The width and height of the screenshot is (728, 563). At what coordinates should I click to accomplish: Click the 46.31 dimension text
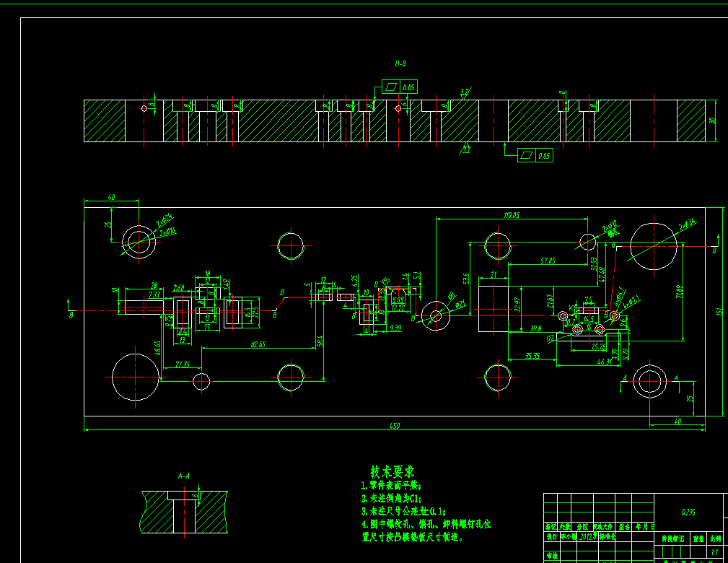604,362
